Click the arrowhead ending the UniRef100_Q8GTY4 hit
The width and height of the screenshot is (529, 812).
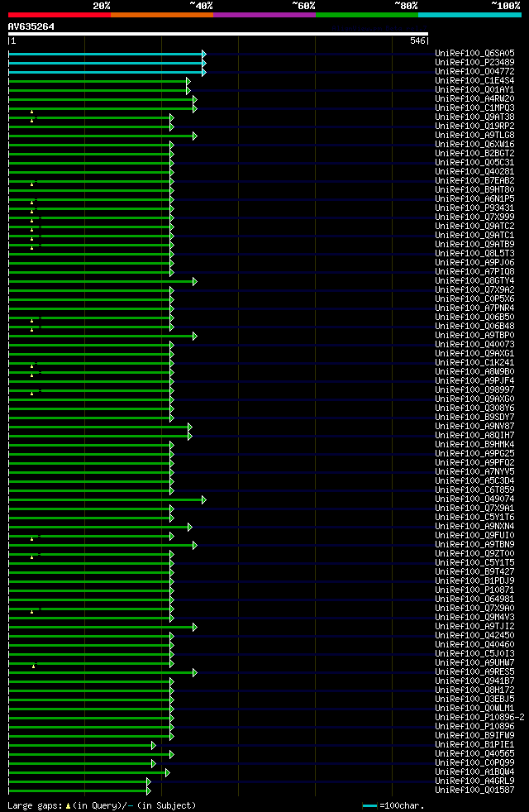194,281
